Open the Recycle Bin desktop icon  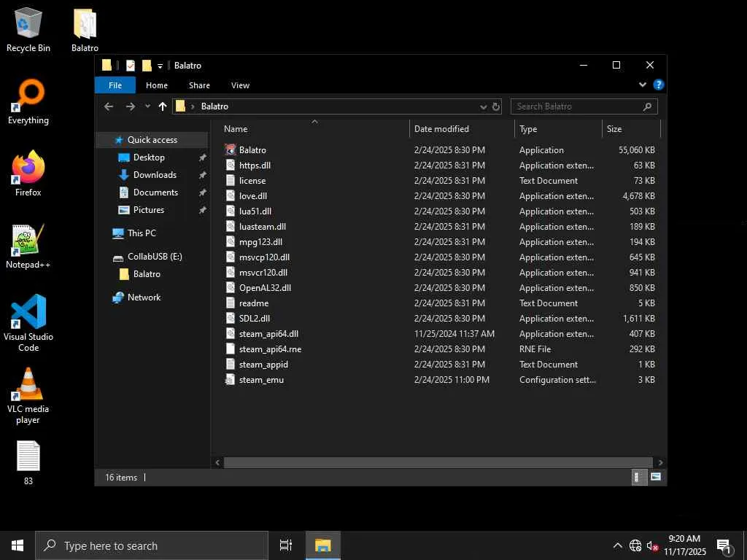point(28,29)
